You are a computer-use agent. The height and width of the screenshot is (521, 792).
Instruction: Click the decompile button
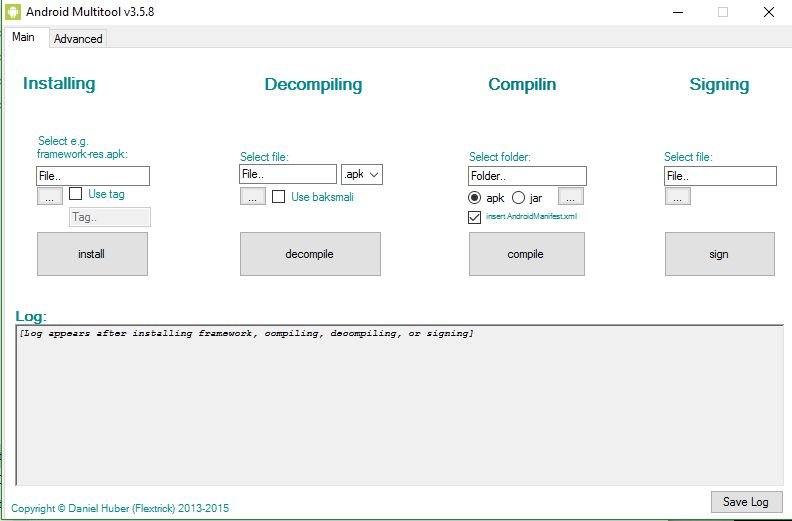pyautogui.click(x=310, y=254)
